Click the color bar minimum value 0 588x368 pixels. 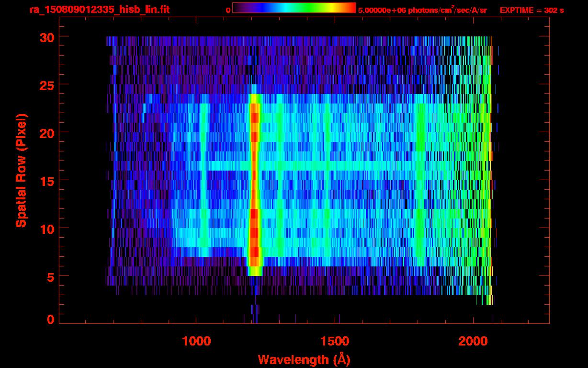pyautogui.click(x=228, y=10)
